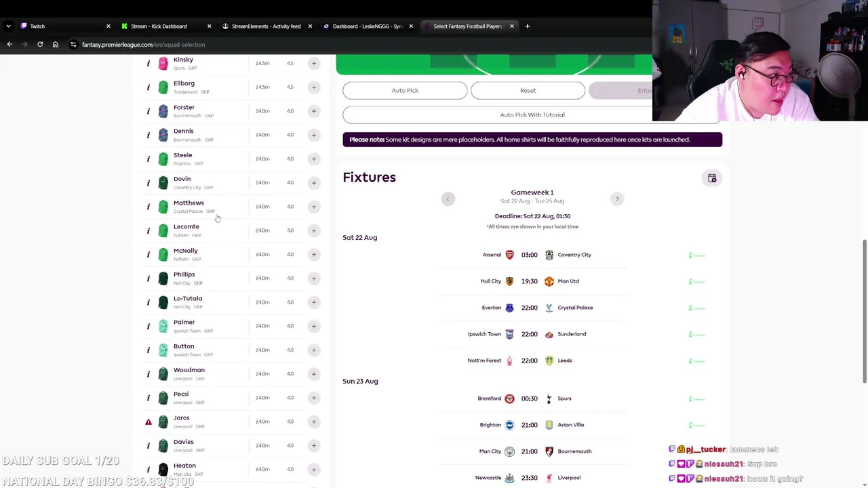Add Heaton with the plus icon
Viewport: 868px width, 488px height.
(313, 469)
